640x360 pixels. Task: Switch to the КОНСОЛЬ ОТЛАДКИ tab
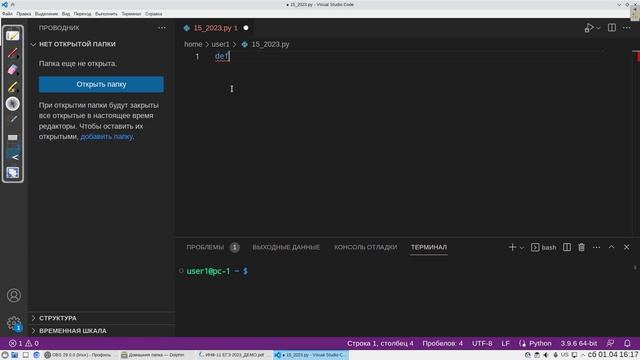pyautogui.click(x=365, y=247)
